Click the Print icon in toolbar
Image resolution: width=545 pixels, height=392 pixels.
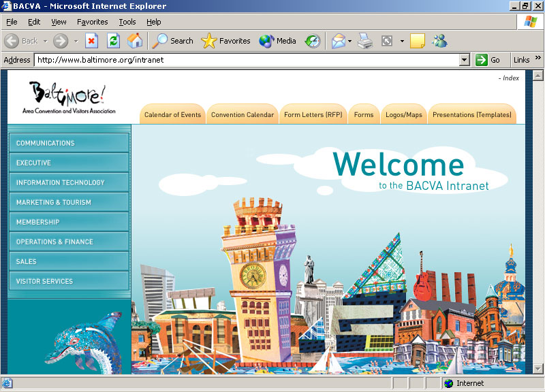click(365, 41)
